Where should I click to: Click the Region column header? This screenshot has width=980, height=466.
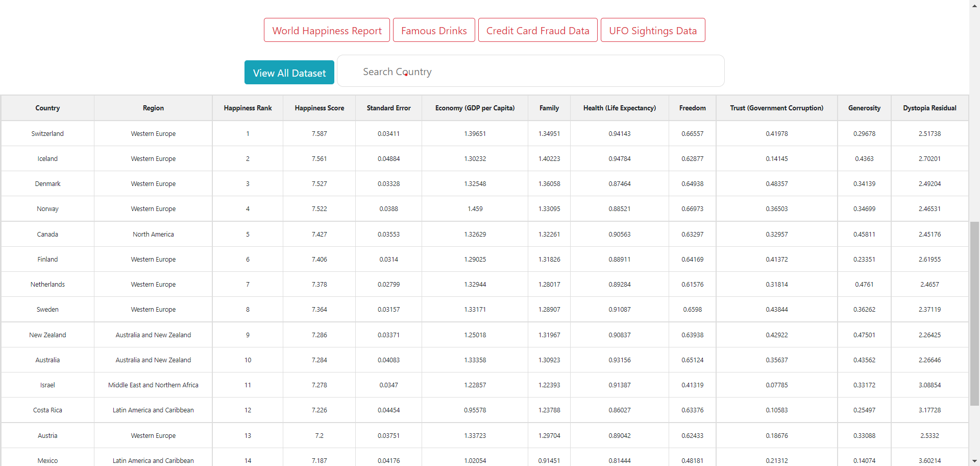click(x=153, y=108)
